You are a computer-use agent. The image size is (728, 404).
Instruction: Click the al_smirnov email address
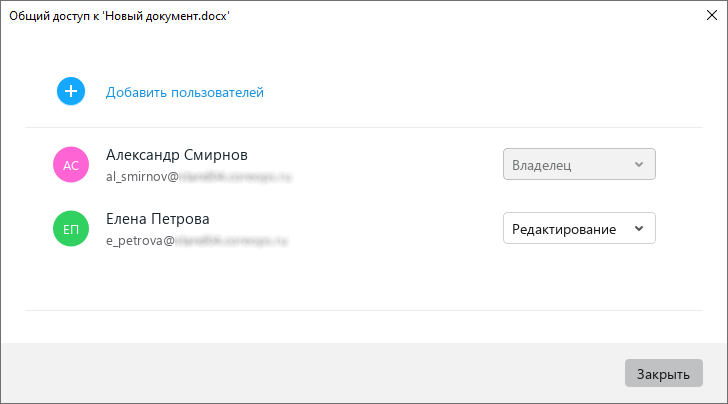(199, 176)
